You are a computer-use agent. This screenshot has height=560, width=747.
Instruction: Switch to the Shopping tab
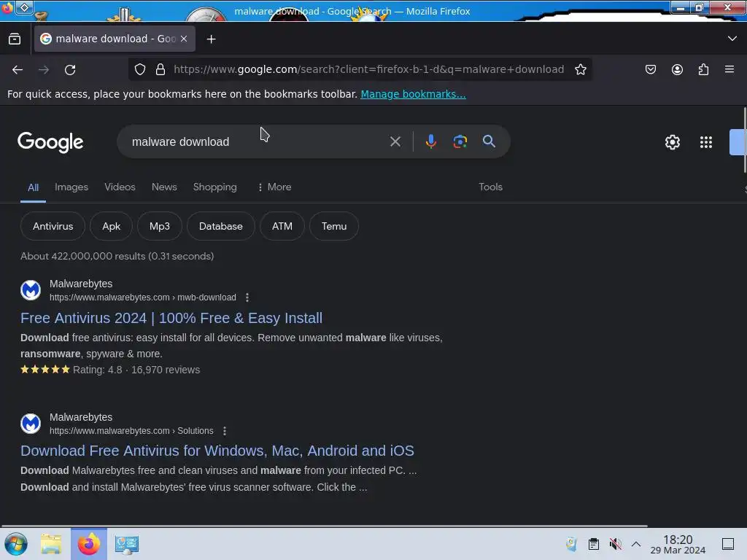click(x=215, y=187)
